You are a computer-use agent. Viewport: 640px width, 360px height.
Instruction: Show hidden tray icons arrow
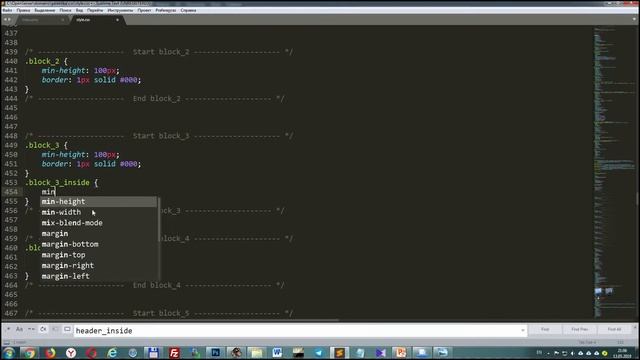tap(548, 353)
